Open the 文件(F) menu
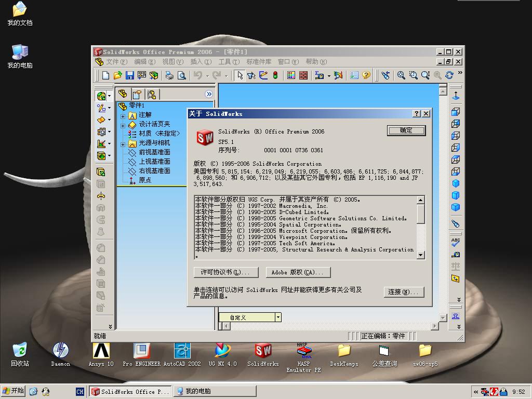Screen dimensions: 532x399 pos(116,62)
